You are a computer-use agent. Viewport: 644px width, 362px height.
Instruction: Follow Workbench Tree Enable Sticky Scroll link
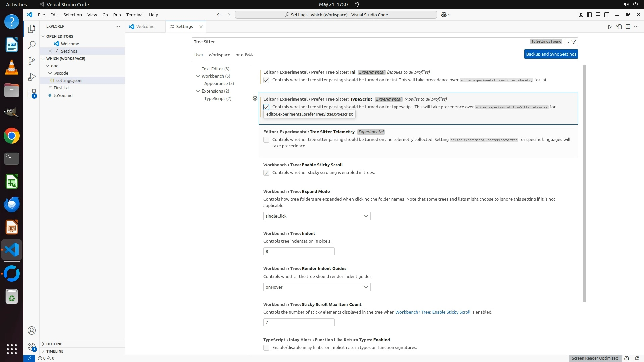(433, 312)
